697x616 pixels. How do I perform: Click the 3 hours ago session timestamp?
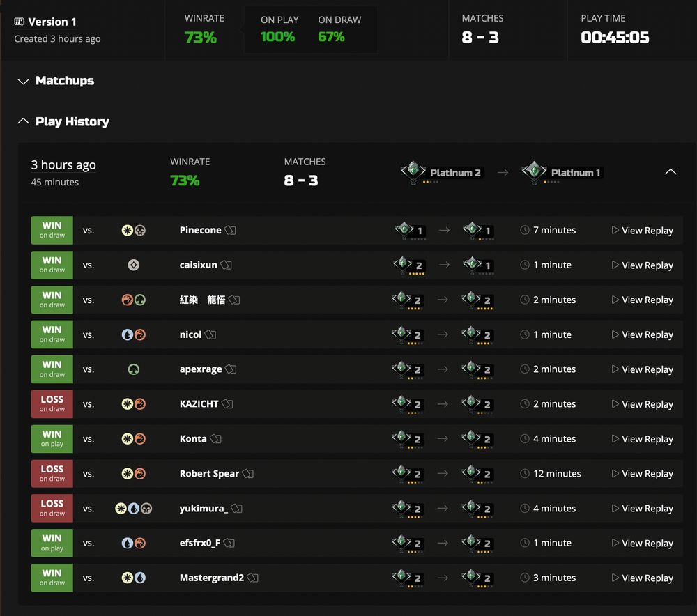tap(63, 165)
